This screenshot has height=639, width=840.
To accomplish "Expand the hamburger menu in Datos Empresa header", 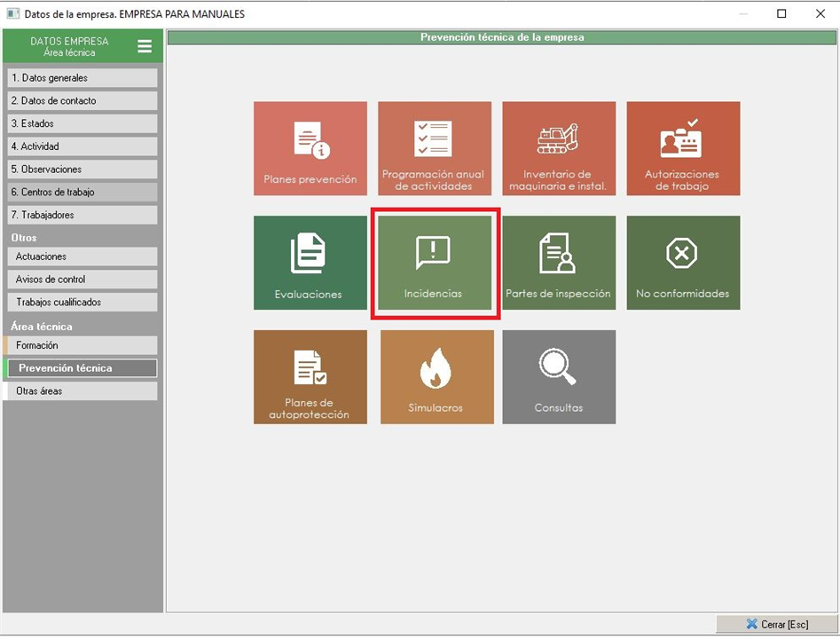I will [145, 46].
